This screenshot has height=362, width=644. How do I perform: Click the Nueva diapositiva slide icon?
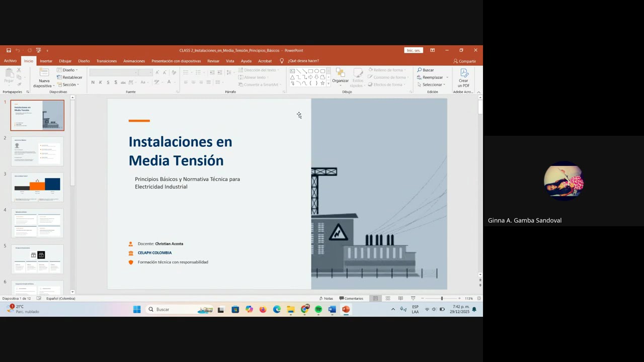pyautogui.click(x=44, y=72)
